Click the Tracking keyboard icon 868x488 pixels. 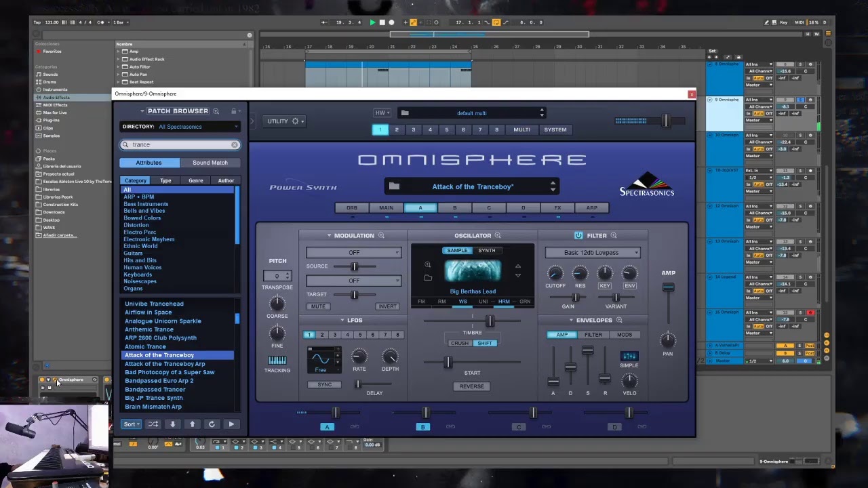coord(277,360)
